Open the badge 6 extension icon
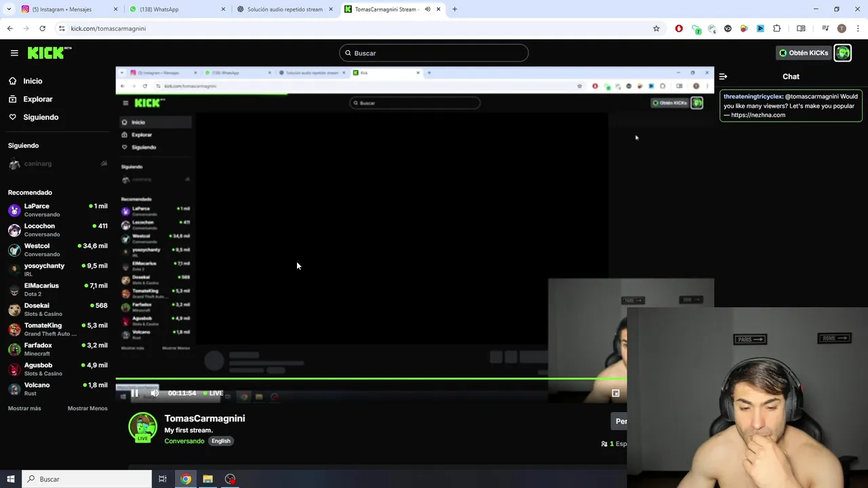The image size is (868, 488). tap(712, 28)
